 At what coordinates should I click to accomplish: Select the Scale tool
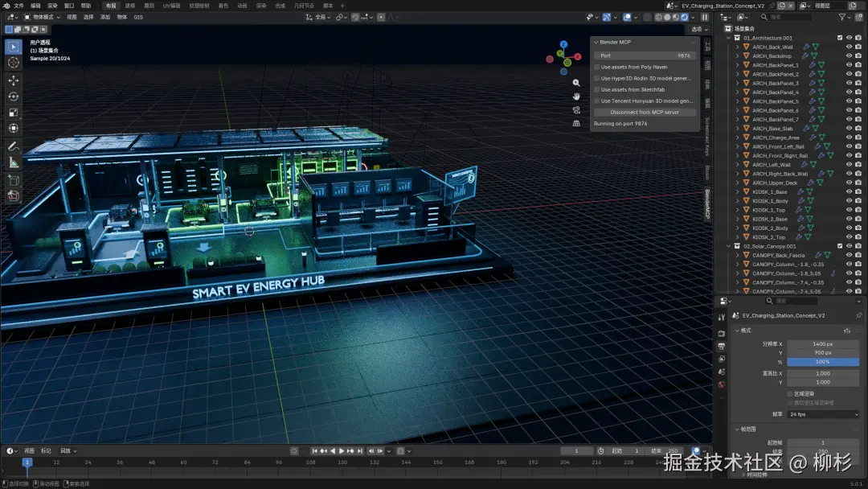(x=14, y=113)
